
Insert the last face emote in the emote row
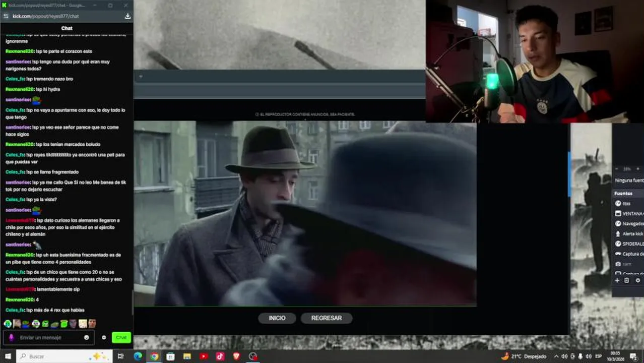pyautogui.click(x=92, y=324)
